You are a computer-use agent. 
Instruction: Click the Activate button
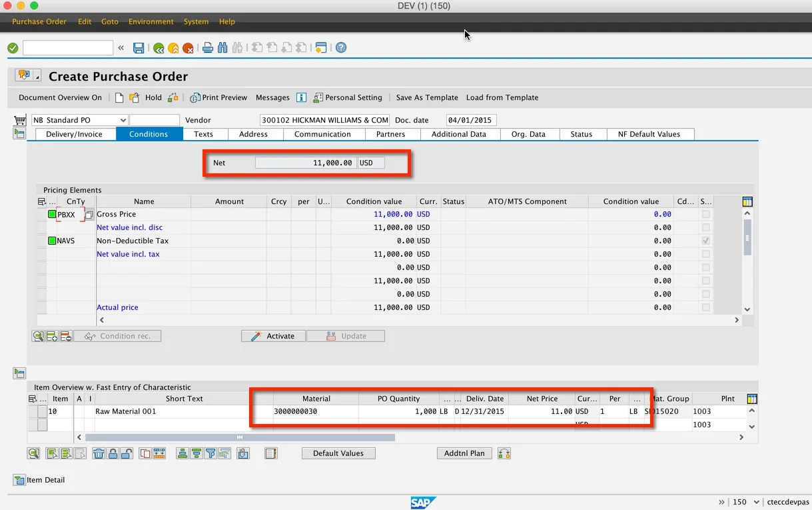point(273,336)
